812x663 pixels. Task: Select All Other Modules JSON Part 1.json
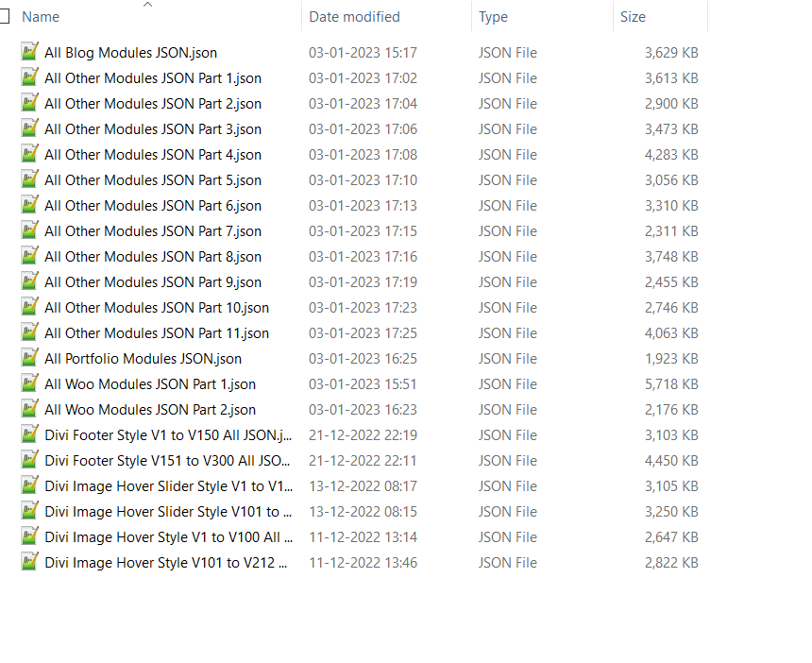point(153,78)
